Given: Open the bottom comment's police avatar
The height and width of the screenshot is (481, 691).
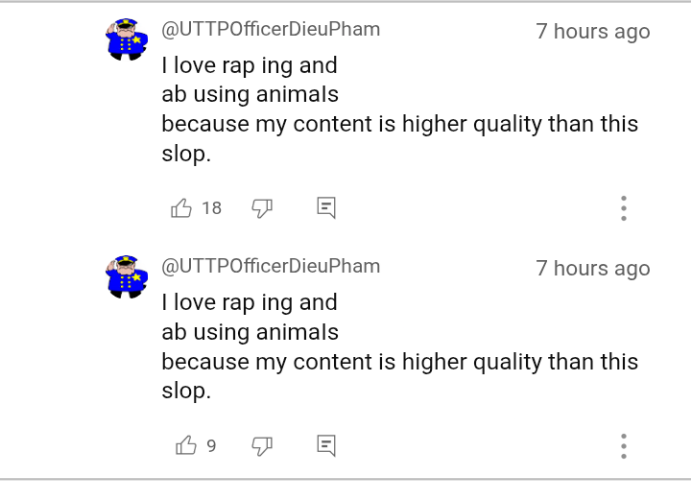Looking at the screenshot, I should pyautogui.click(x=127, y=277).
